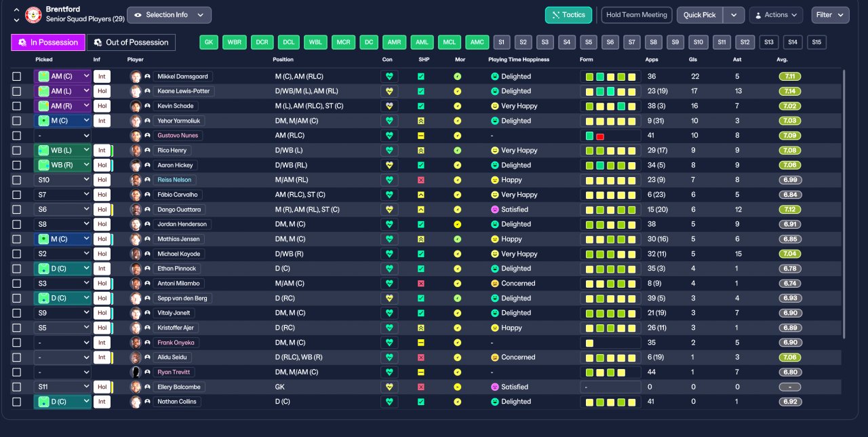Tick the checkbox for Frank Onyeka
This screenshot has width=868, height=437.
click(x=17, y=343)
